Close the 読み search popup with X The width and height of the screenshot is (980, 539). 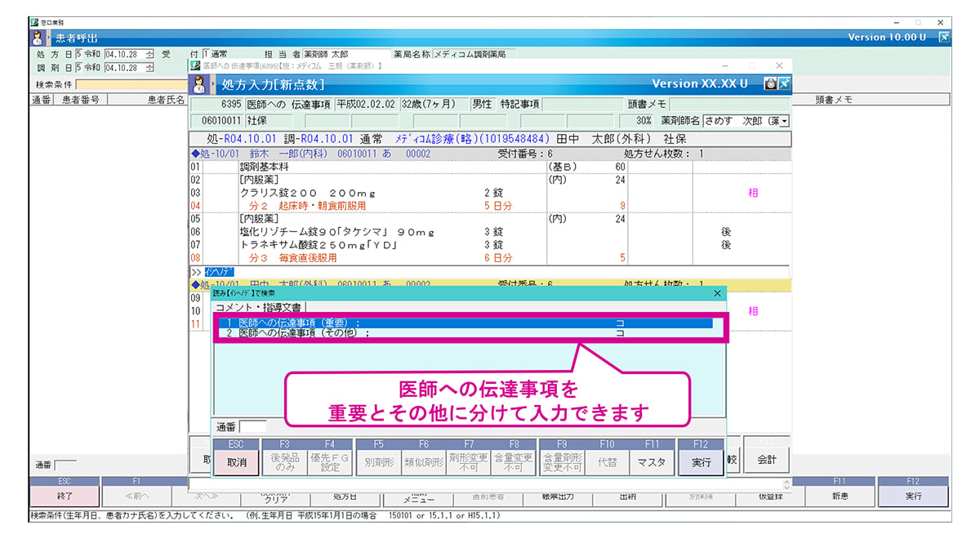coord(718,292)
